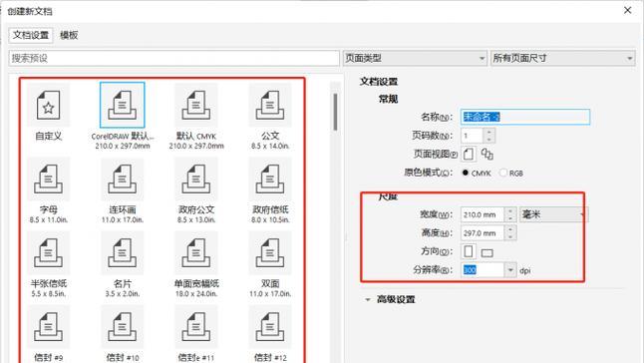The image size is (644, 363).
Task: Choose the 半张信纸 preset icon
Action: click(49, 253)
